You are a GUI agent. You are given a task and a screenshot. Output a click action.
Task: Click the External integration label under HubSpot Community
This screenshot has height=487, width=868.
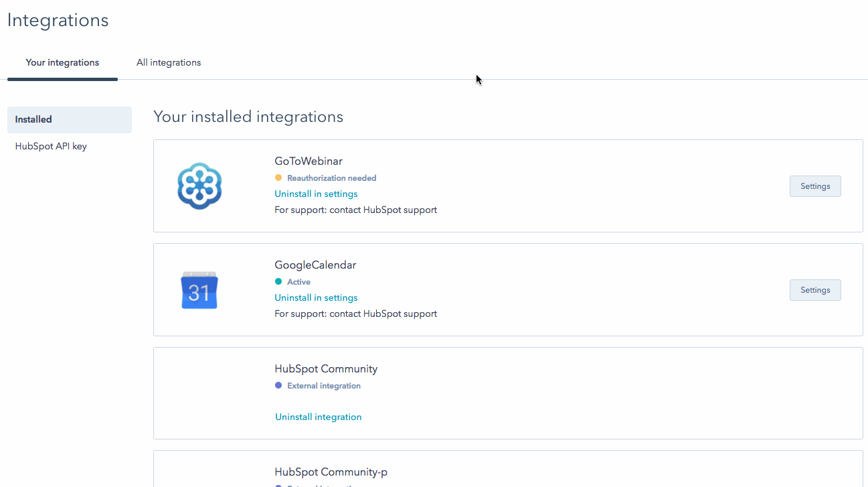coord(324,386)
